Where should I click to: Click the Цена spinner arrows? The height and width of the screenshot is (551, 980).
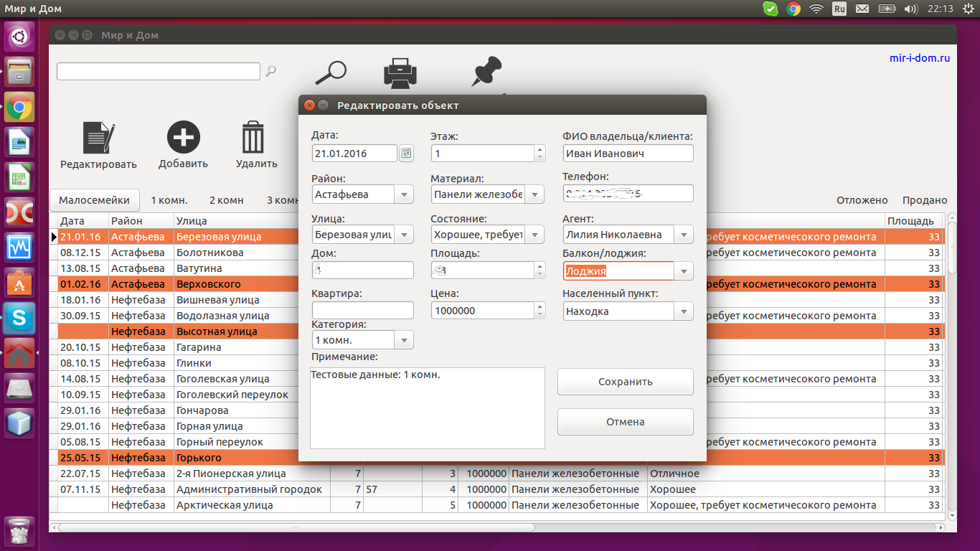[540, 311]
